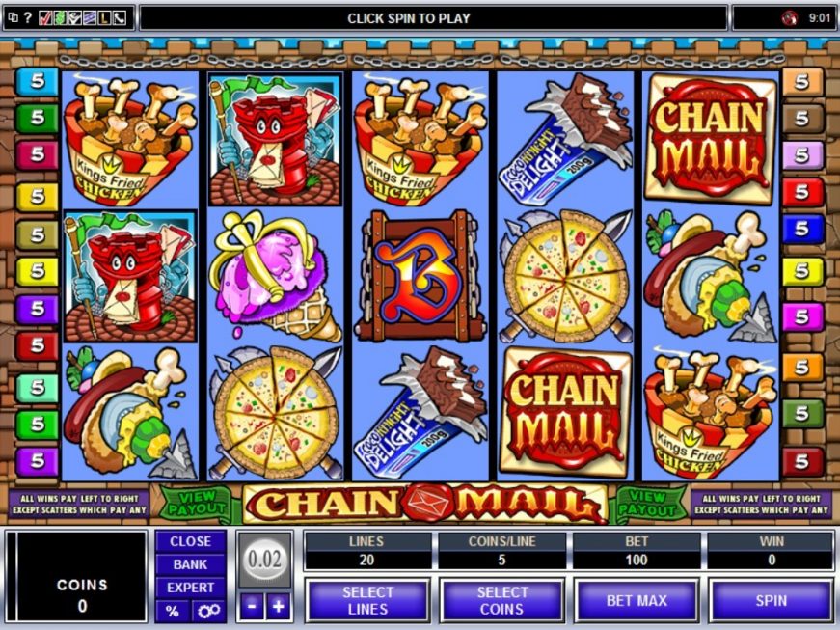840x630 pixels.
Task: Click the overlapping windows icon
Action: pos(14,18)
